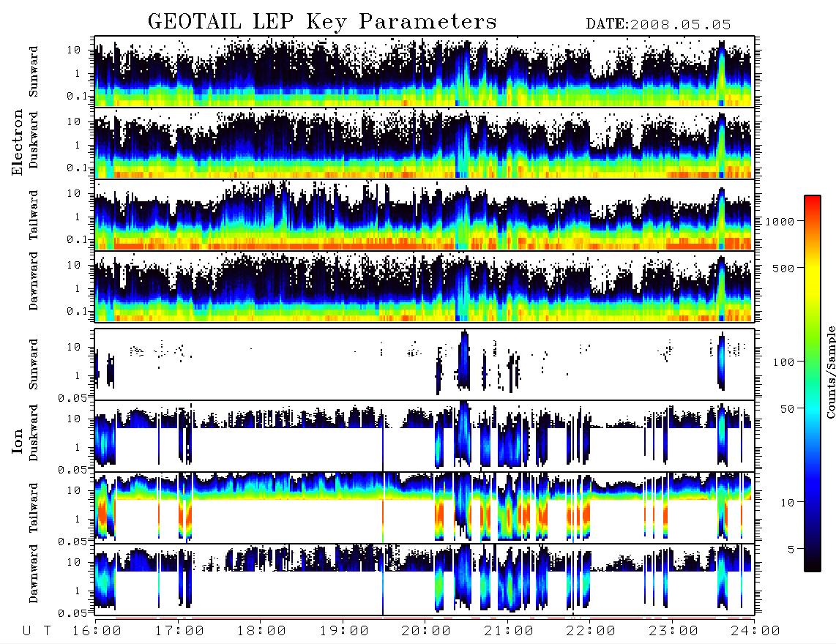Screen dimensions: 836x644
Task: Click the "18:00" time tick label
Action: pos(262,631)
